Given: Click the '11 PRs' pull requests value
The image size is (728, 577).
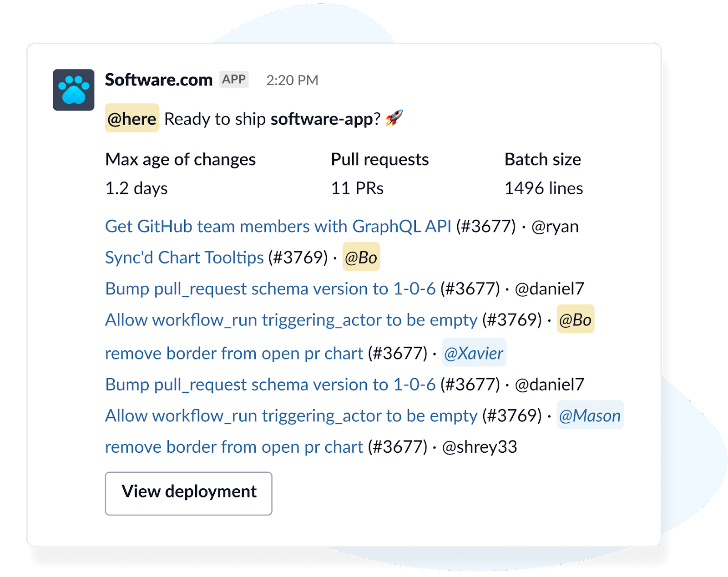Looking at the screenshot, I should pyautogui.click(x=357, y=188).
